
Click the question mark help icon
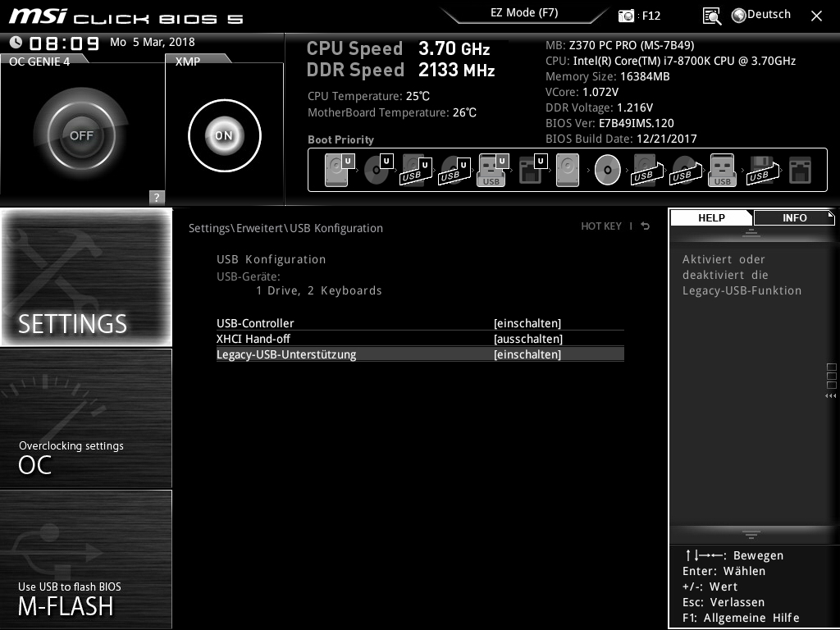click(157, 197)
